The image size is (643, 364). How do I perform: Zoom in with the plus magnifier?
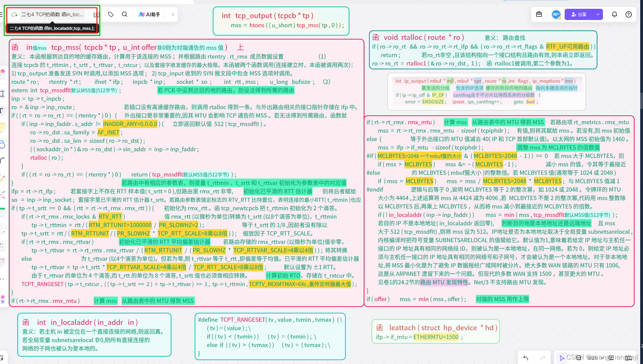[x=611, y=358]
